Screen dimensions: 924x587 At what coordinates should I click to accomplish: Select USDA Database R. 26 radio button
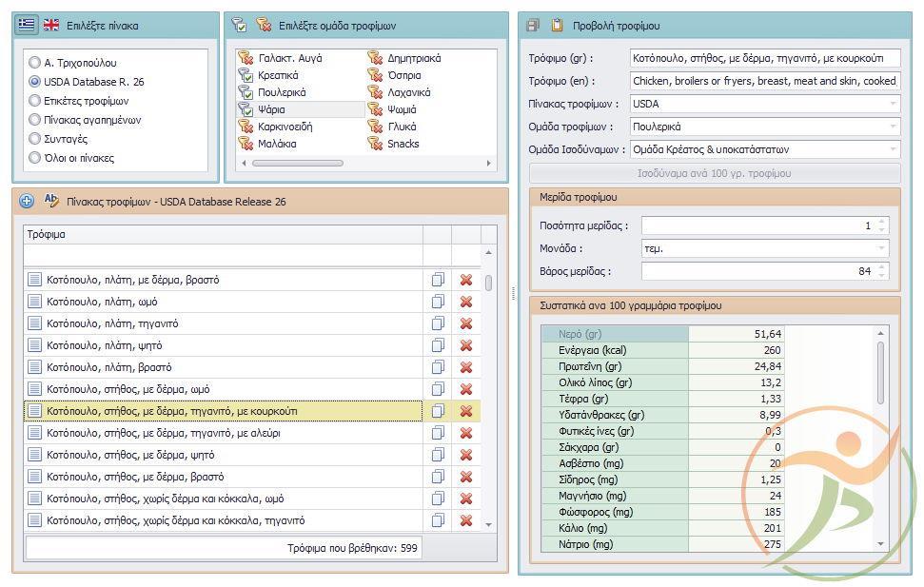[x=35, y=81]
